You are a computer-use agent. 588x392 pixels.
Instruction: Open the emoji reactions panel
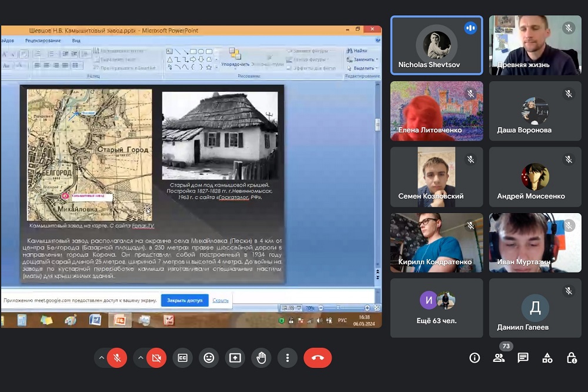pyautogui.click(x=209, y=358)
